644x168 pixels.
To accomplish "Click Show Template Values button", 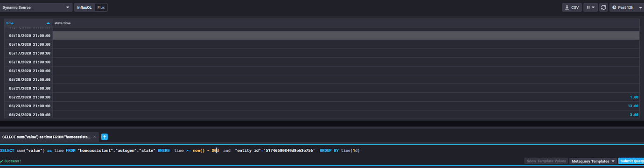I will (x=546, y=161).
